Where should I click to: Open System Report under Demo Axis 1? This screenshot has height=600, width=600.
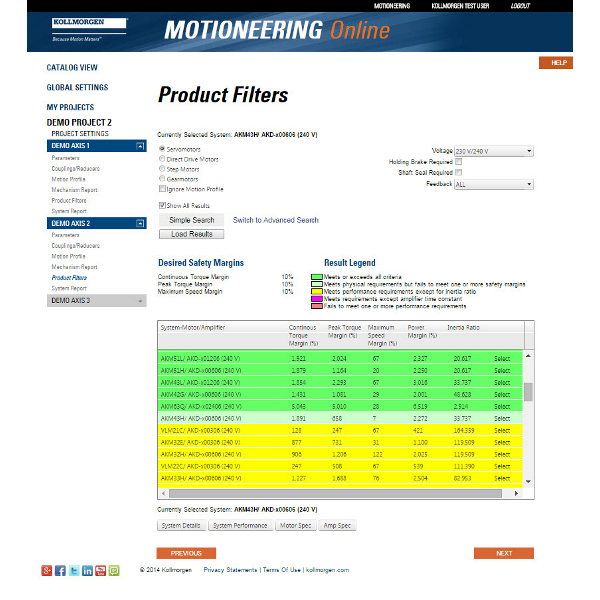[69, 211]
